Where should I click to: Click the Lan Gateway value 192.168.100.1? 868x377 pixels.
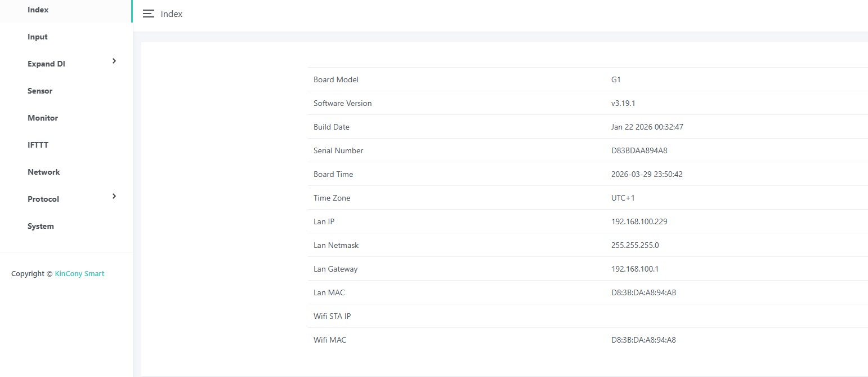634,269
